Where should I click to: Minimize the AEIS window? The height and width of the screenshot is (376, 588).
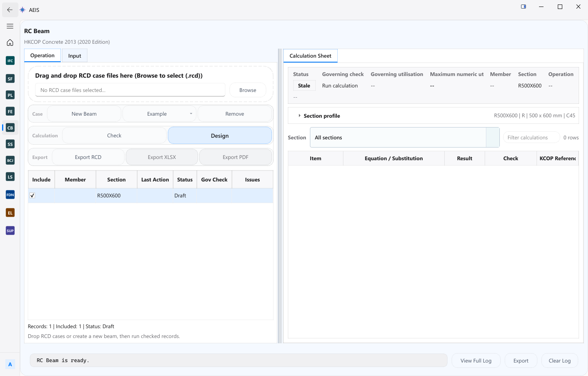541,7
